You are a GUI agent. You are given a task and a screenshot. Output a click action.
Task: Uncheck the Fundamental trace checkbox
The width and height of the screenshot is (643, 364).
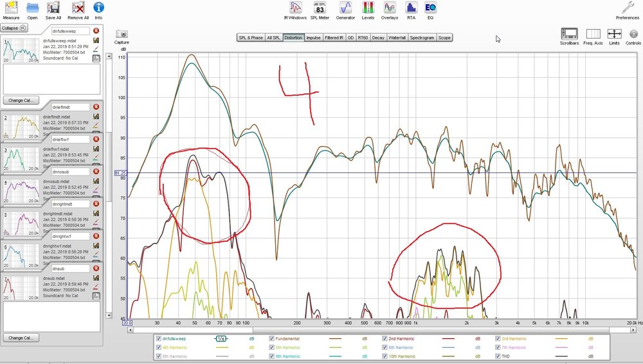tap(271, 338)
